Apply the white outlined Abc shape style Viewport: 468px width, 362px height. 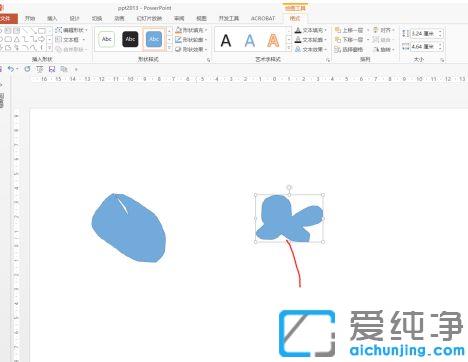(106, 39)
